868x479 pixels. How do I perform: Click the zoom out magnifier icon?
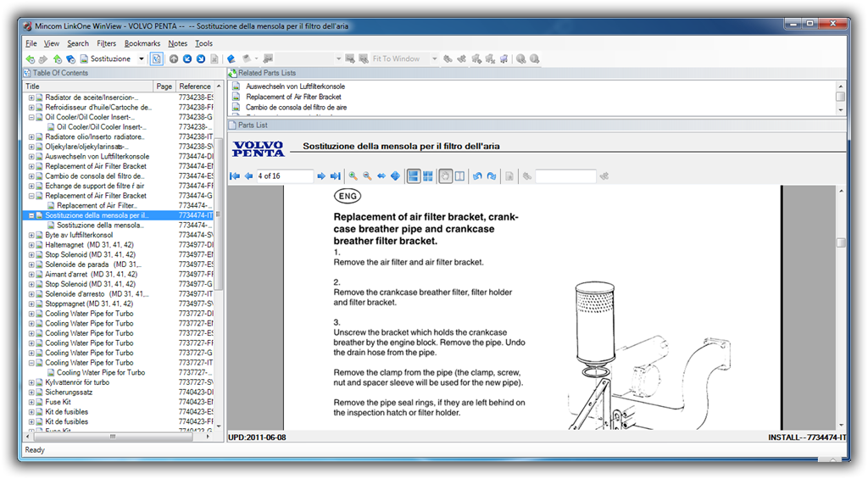pyautogui.click(x=367, y=176)
